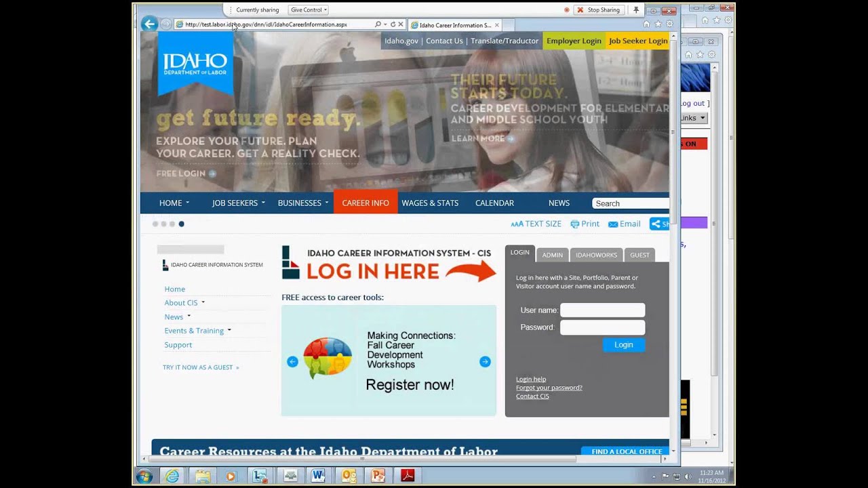868x488 pixels.
Task: Select the fourth banner slide dot
Action: click(x=181, y=224)
